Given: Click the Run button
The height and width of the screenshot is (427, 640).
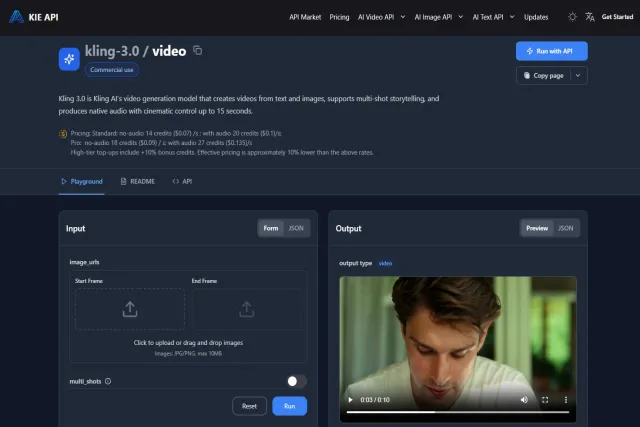Looking at the screenshot, I should tap(289, 406).
